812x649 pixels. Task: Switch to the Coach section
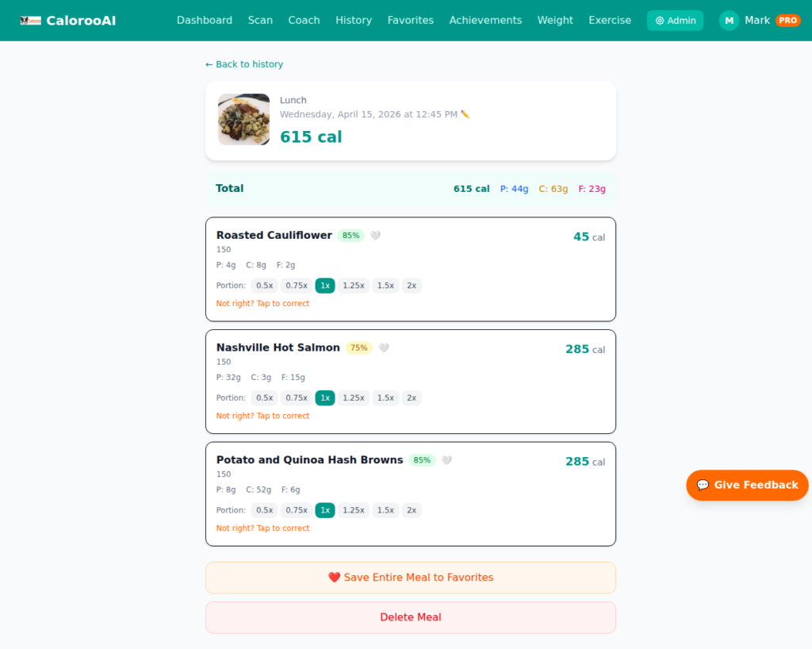point(304,21)
